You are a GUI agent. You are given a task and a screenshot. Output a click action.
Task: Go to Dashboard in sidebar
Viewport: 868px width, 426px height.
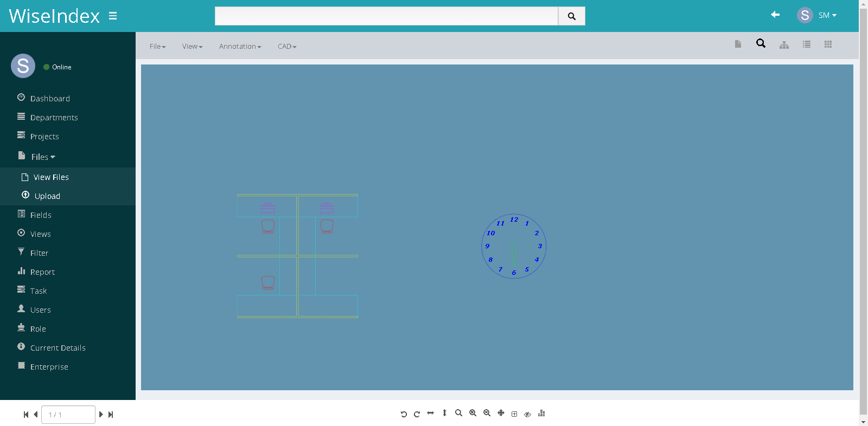tap(50, 99)
